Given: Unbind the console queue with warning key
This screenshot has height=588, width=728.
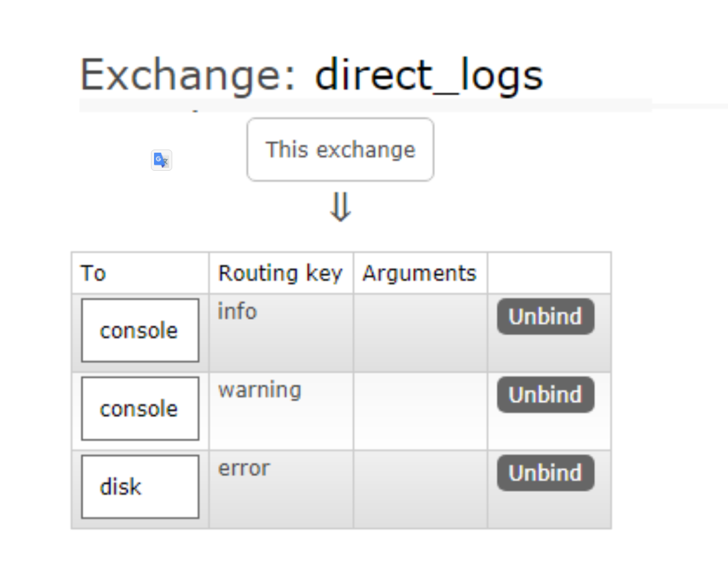Looking at the screenshot, I should pos(546,395).
